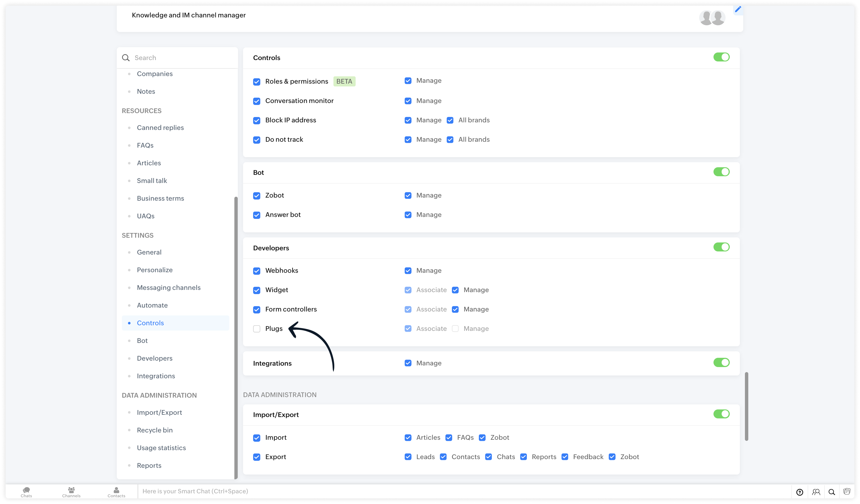Image resolution: width=860 pixels, height=504 pixels.
Task: Open the Contacts icon in bottom bar
Action: (116, 492)
